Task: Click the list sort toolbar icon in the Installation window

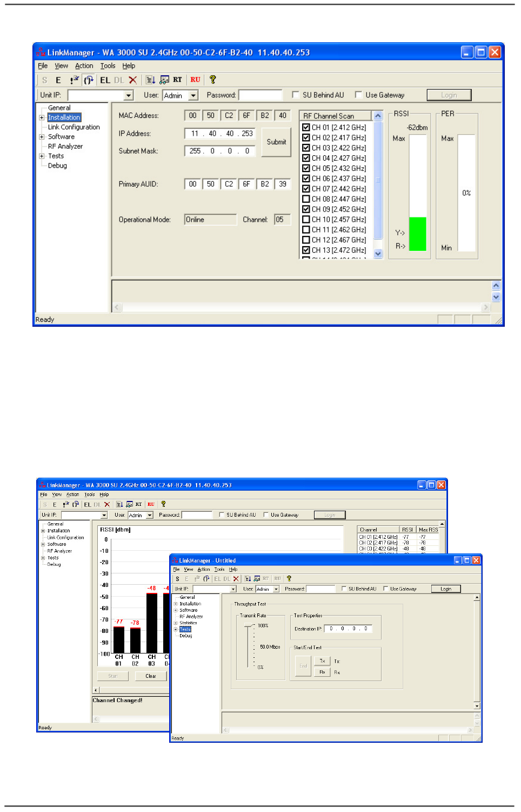Action: pyautogui.click(x=151, y=80)
